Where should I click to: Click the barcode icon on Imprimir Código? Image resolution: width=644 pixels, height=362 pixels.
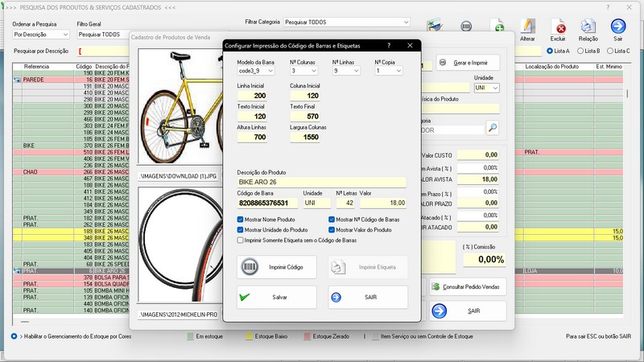click(250, 267)
